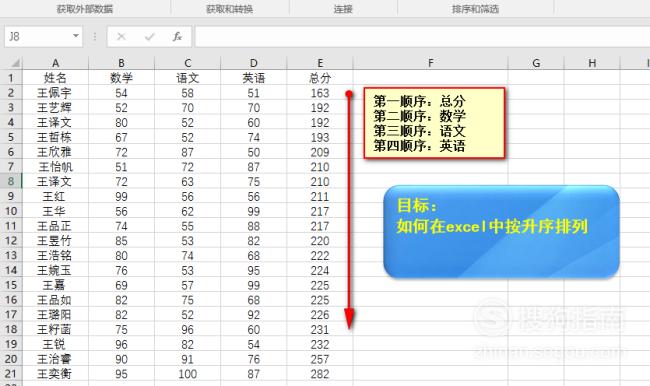Select the cell with name 王艺辉
The height and width of the screenshot is (386, 650).
tap(55, 108)
